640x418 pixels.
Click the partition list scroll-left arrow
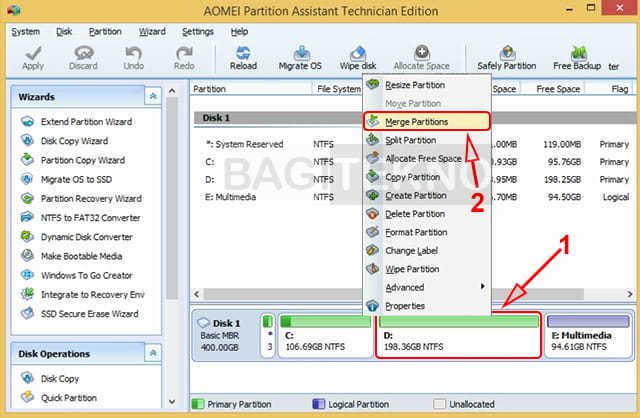coord(197,294)
